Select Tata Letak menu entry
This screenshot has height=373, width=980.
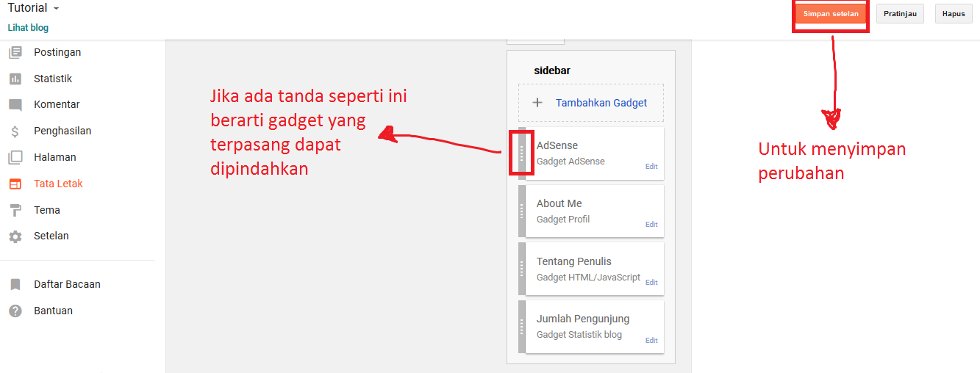coord(58,184)
